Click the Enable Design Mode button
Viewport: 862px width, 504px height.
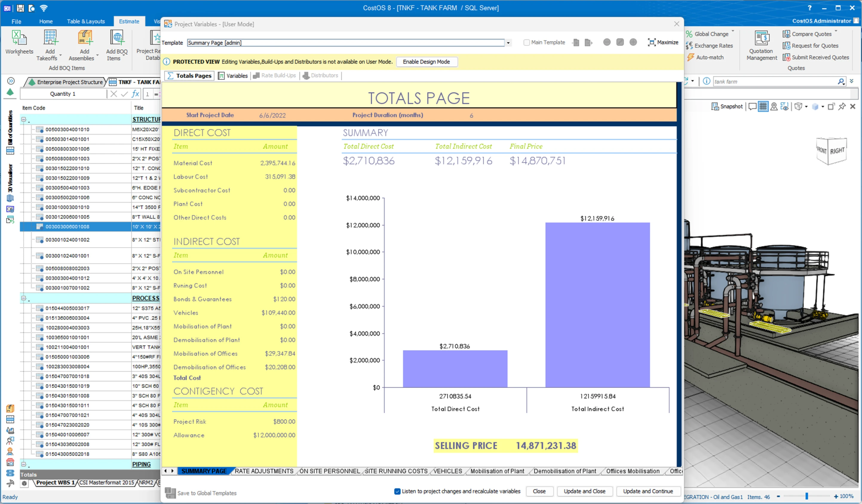pyautogui.click(x=426, y=62)
